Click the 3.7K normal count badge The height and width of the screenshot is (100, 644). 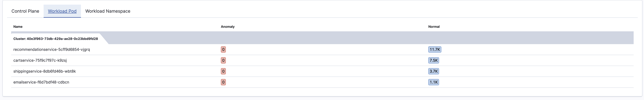433,71
